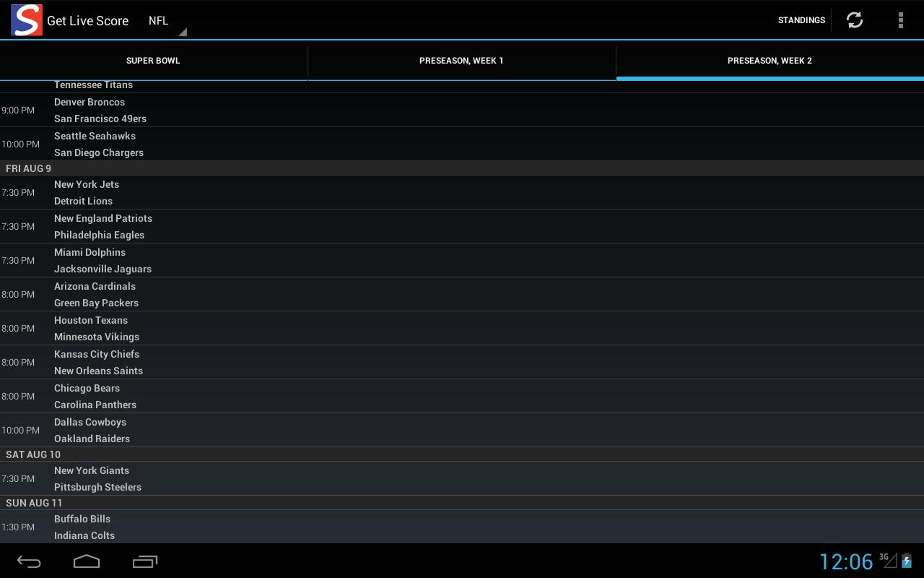This screenshot has width=924, height=578.
Task: Open the New England Patriots row
Action: point(103,218)
